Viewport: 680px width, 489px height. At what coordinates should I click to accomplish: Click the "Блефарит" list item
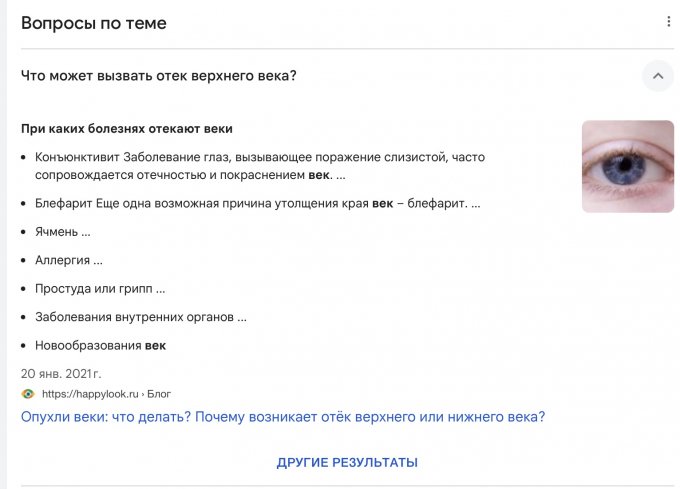tap(66, 203)
